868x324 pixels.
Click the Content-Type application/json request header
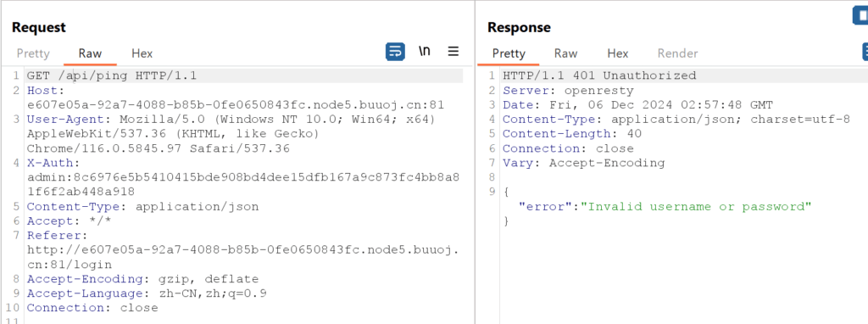pyautogui.click(x=142, y=207)
